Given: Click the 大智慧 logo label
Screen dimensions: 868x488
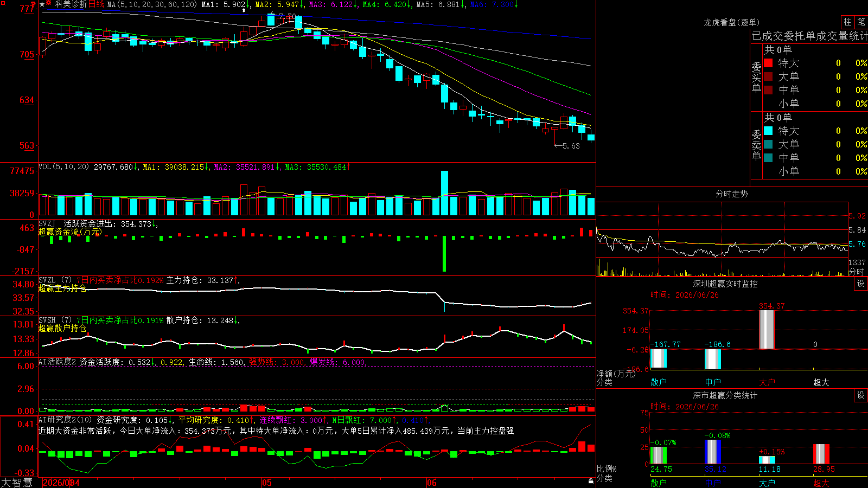Looking at the screenshot, I should click(x=17, y=483).
